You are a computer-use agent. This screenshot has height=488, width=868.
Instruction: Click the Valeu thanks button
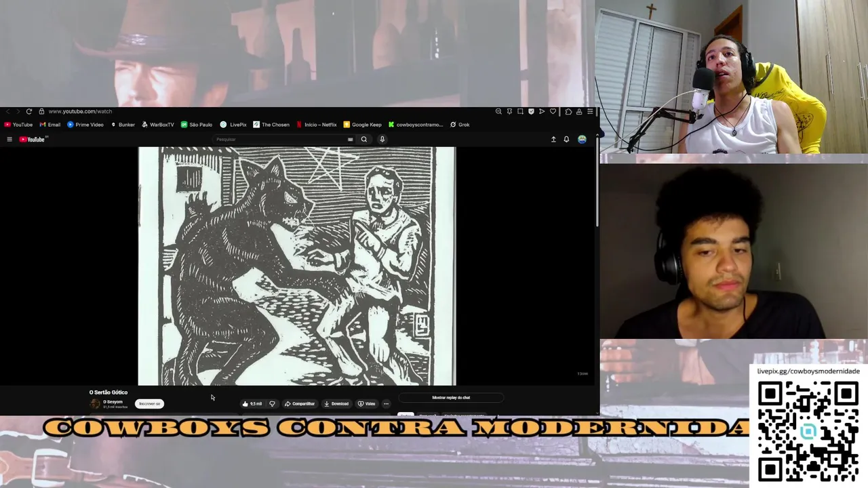click(367, 404)
